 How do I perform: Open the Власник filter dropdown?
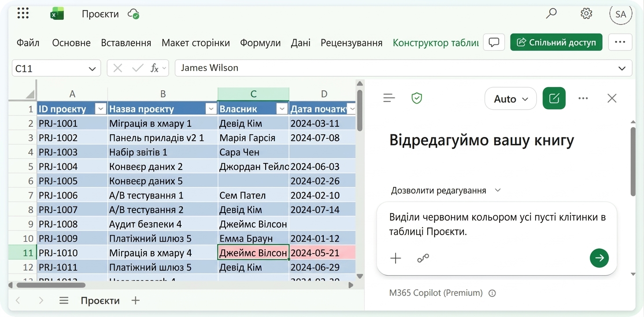[282, 109]
